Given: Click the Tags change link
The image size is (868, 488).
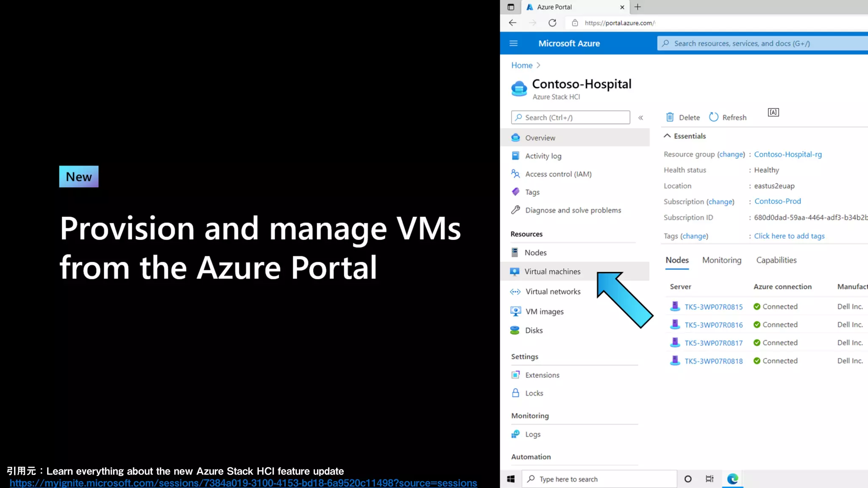Looking at the screenshot, I should [x=694, y=236].
